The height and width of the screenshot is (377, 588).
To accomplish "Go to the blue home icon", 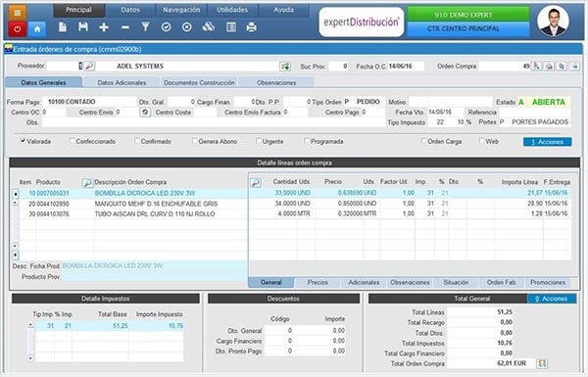I will (x=37, y=28).
